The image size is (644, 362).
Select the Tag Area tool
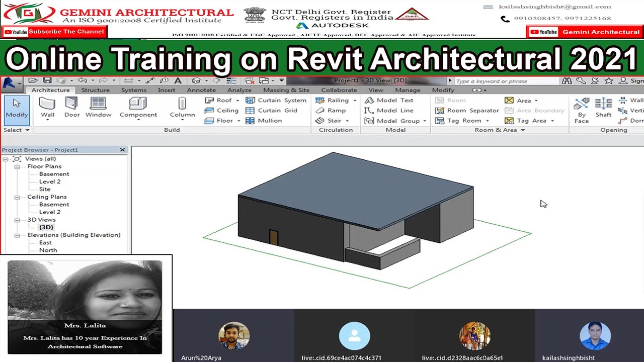pyautogui.click(x=529, y=121)
